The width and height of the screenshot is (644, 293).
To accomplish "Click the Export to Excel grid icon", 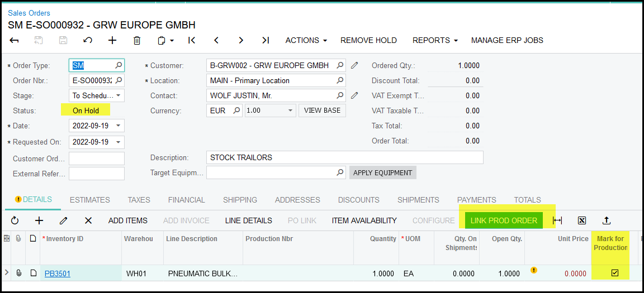I will coord(582,220).
